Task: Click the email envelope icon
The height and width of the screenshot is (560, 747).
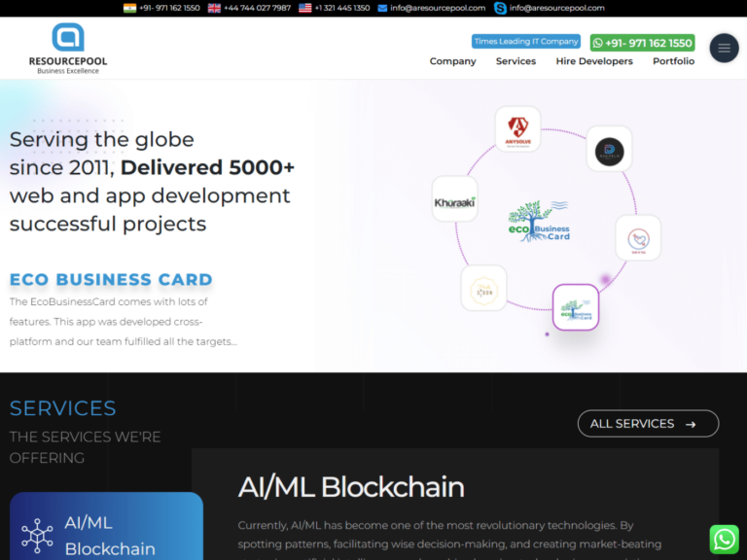Action: tap(382, 8)
